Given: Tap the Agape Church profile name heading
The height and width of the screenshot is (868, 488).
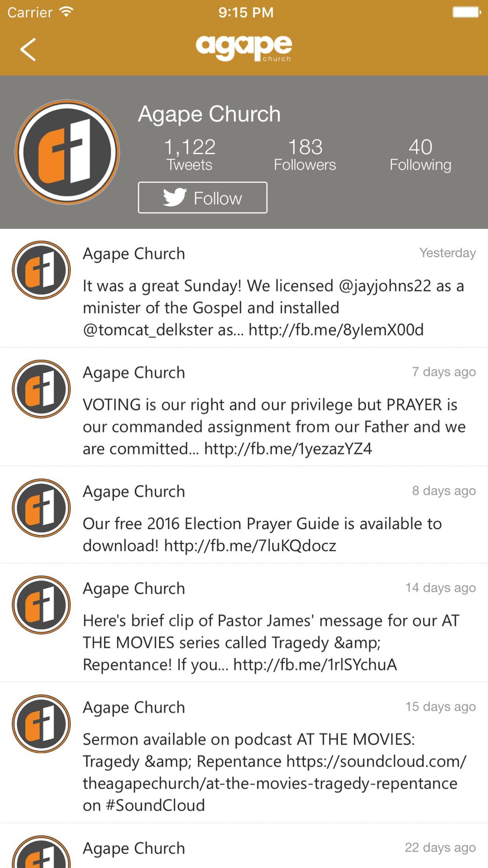Looking at the screenshot, I should (209, 114).
